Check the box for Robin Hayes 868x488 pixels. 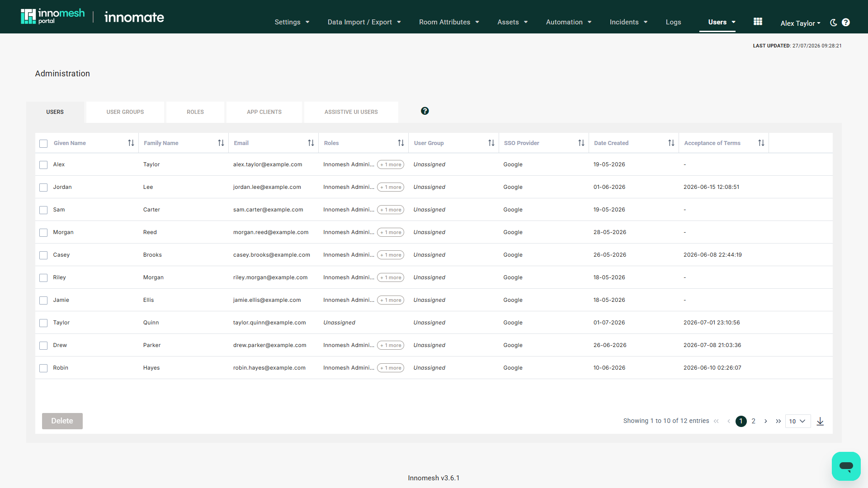[x=43, y=368]
